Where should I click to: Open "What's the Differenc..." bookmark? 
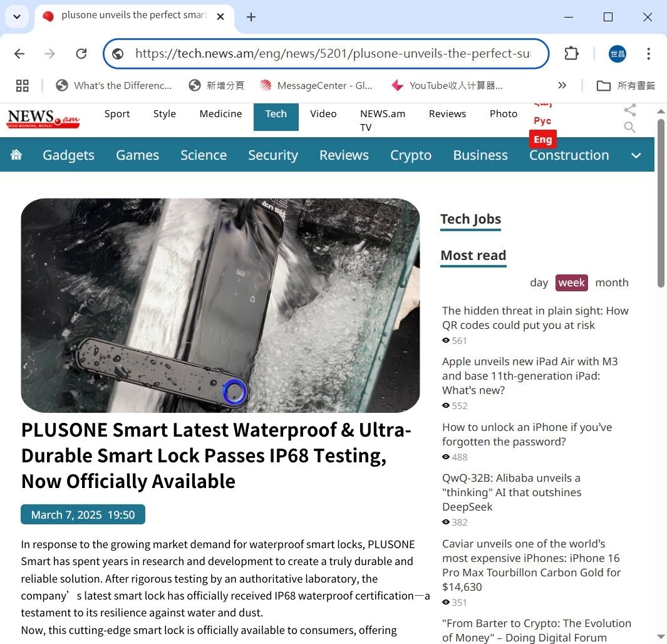(113, 85)
